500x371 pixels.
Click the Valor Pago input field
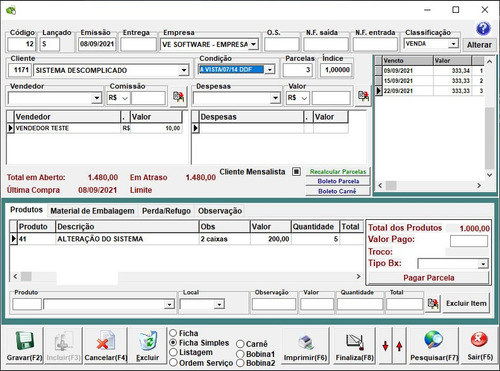click(x=469, y=241)
